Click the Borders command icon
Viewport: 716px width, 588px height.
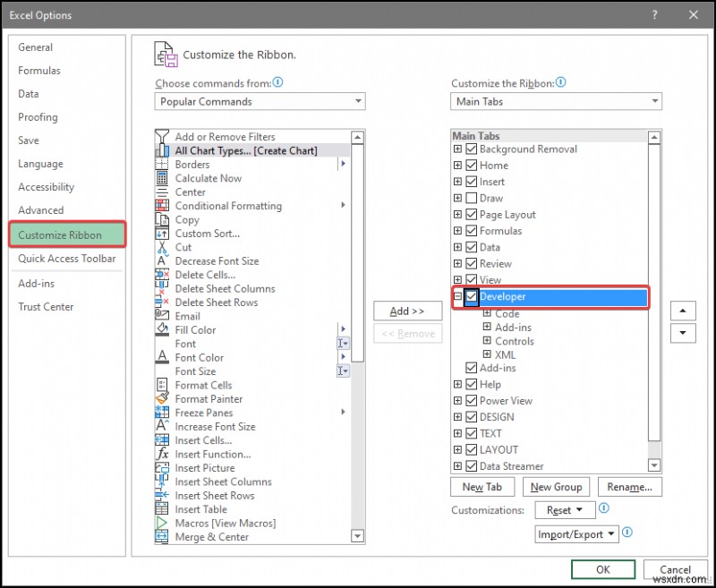click(x=165, y=165)
